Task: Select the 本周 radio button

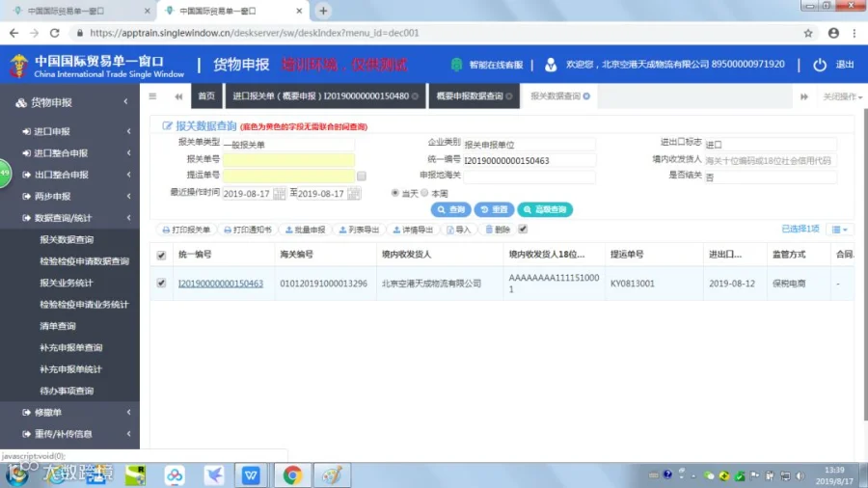Action: pos(424,193)
